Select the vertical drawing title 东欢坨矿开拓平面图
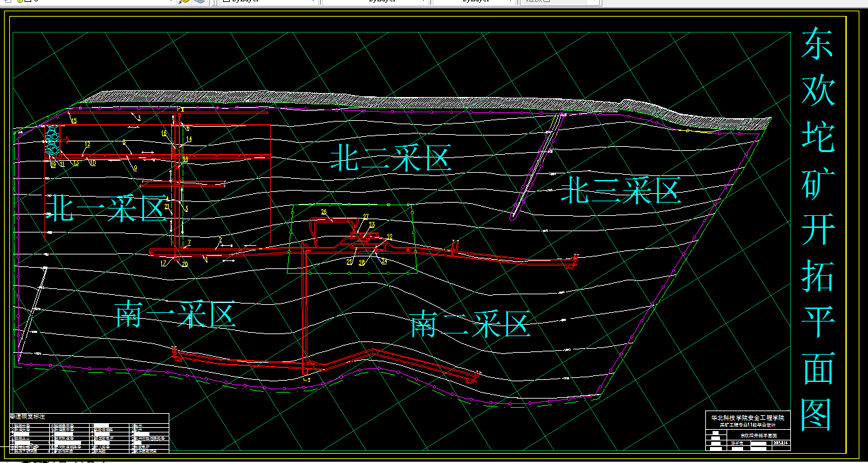Screen dimensions: 868x463 point(818,229)
